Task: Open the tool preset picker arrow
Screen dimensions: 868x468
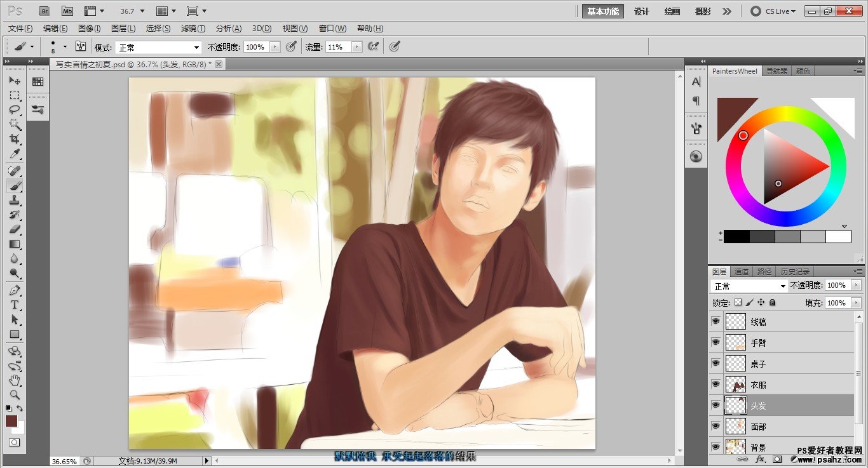Action: coord(32,46)
